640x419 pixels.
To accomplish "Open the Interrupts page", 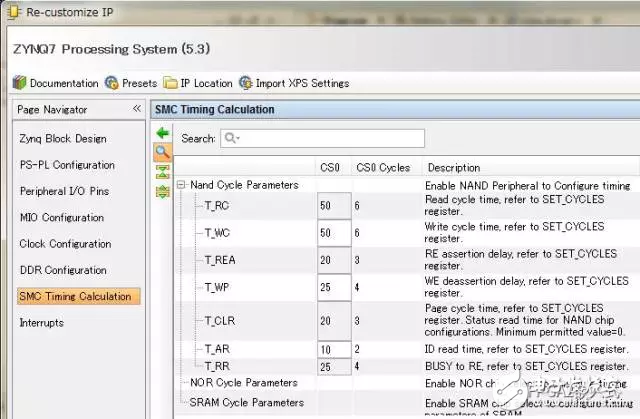I will (x=41, y=323).
